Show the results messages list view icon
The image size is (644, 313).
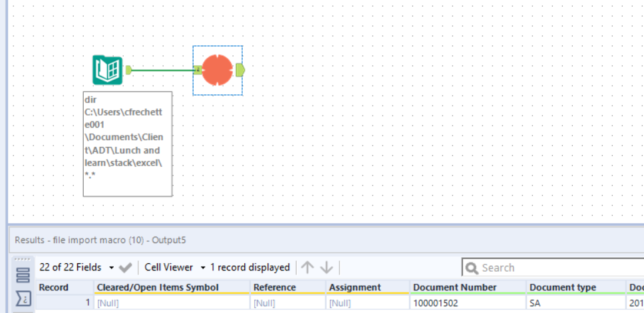pos(23,275)
